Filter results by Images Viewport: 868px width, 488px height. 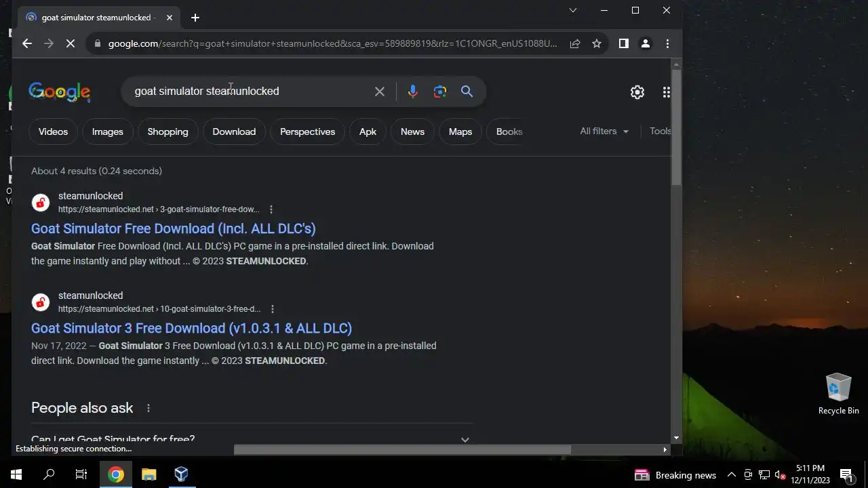tap(108, 131)
